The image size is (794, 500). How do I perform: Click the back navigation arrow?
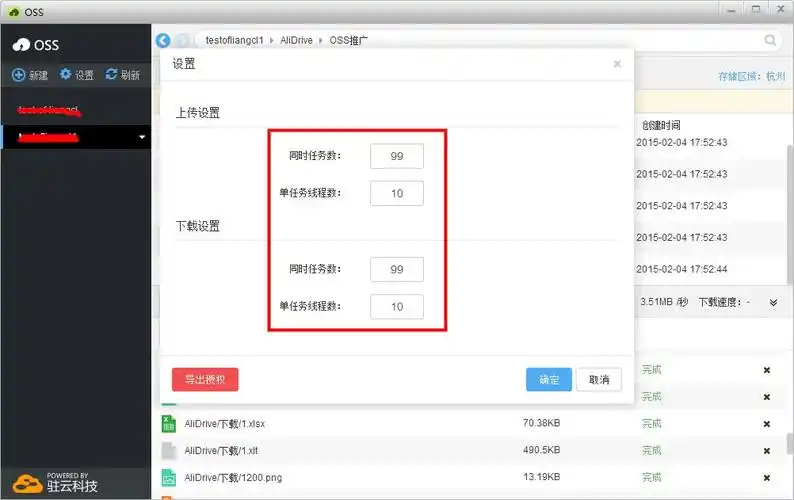[163, 40]
